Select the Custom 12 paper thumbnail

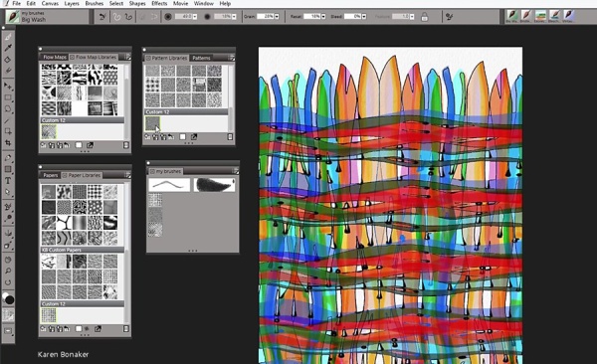point(49,315)
